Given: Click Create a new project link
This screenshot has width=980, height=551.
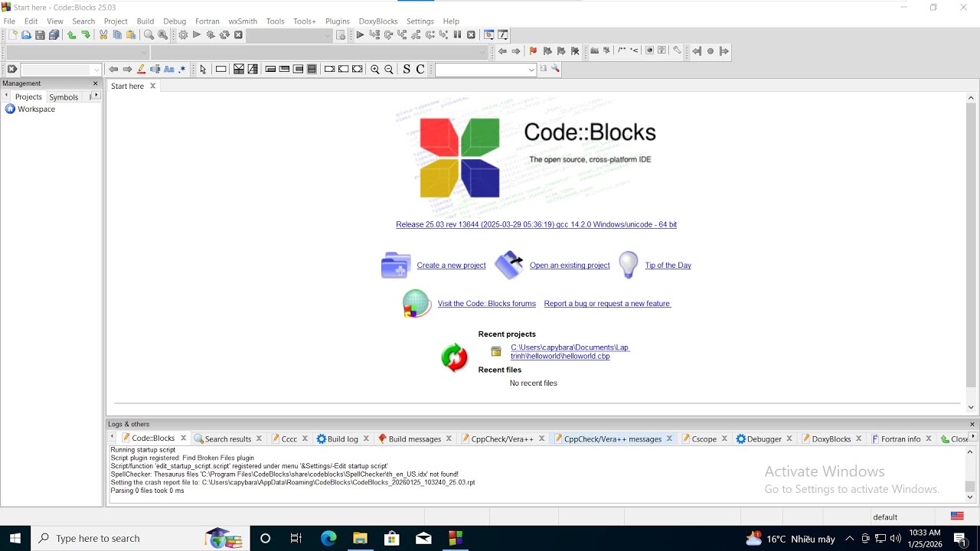Looking at the screenshot, I should coord(451,266).
